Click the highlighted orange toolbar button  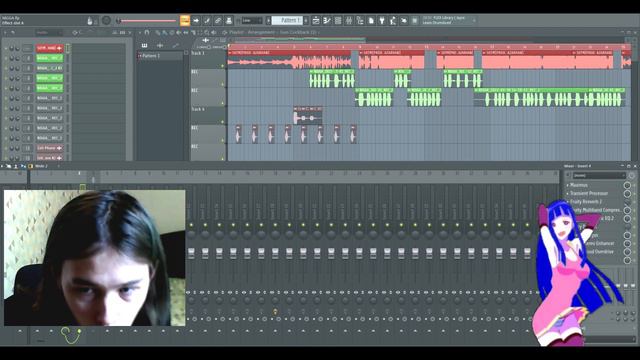pyautogui.click(x=185, y=20)
